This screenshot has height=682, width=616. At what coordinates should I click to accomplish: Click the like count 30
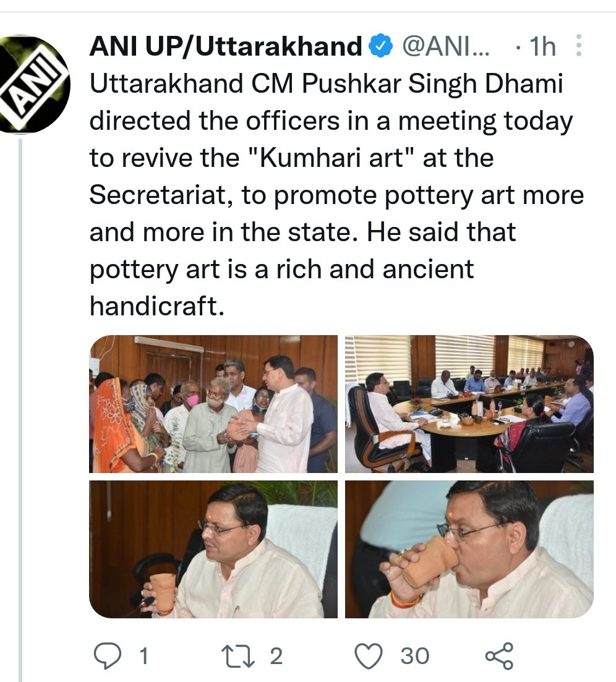(414, 655)
